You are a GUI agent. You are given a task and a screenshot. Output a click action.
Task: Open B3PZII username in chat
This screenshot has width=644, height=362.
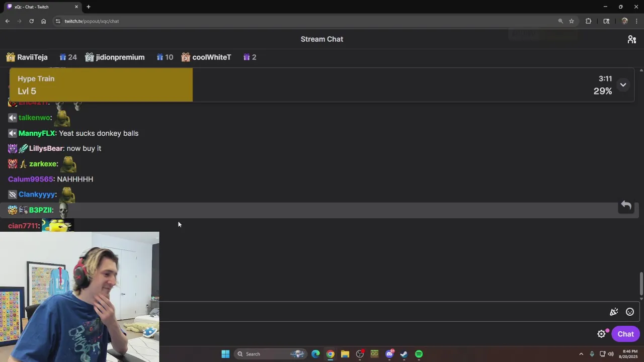pos(40,210)
